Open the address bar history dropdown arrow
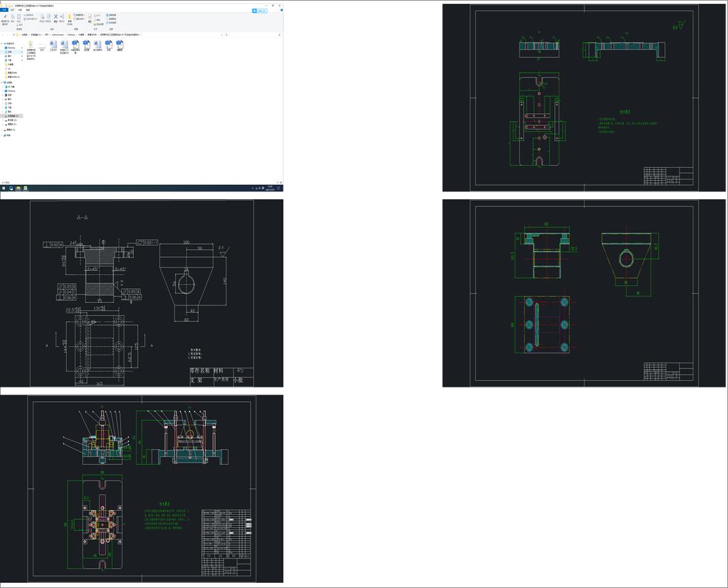The height and width of the screenshot is (588, 728). click(x=222, y=35)
